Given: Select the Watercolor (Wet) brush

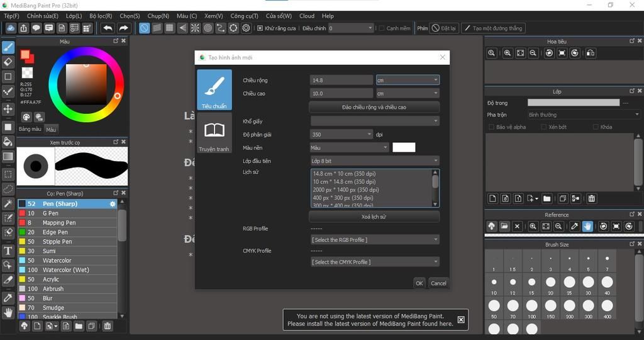Looking at the screenshot, I should coord(67,270).
